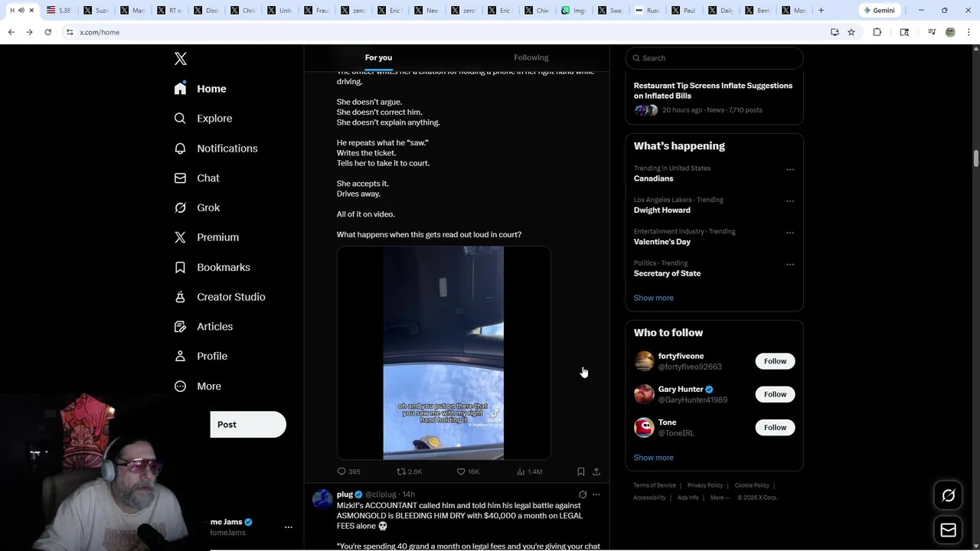The width and height of the screenshot is (980, 551).
Task: Follow Tone
Action: (x=775, y=428)
